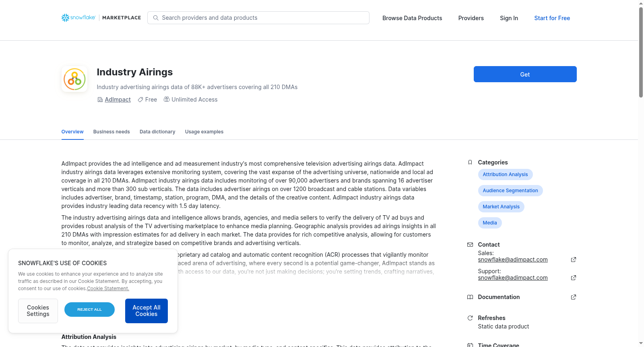Open Support email external link icon

coord(574,278)
